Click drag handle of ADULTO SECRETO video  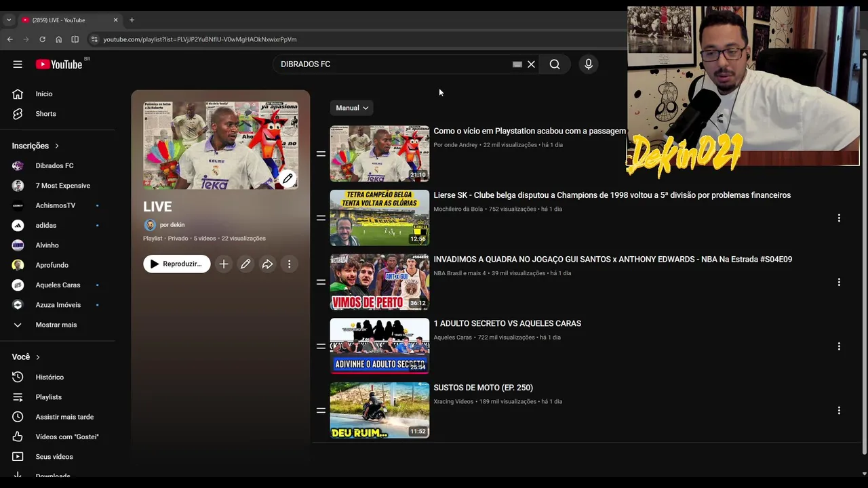[321, 346]
